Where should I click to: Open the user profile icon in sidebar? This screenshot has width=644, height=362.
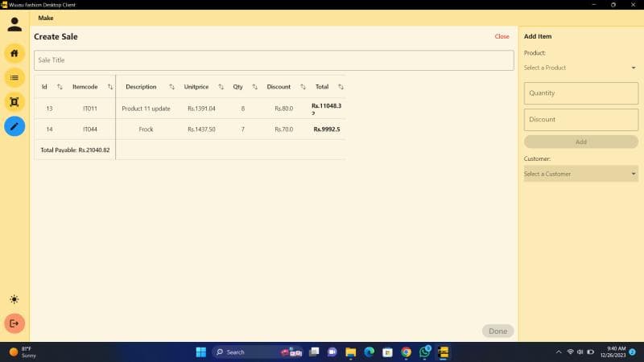[x=14, y=24]
